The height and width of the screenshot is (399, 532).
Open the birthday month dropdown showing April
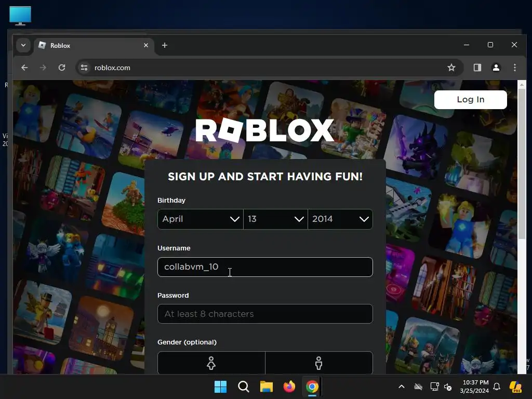201,219
